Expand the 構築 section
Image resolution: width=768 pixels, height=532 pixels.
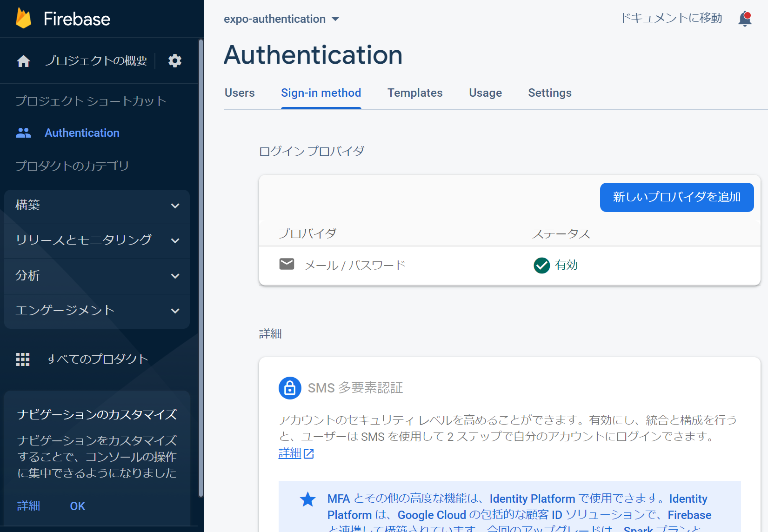click(96, 206)
